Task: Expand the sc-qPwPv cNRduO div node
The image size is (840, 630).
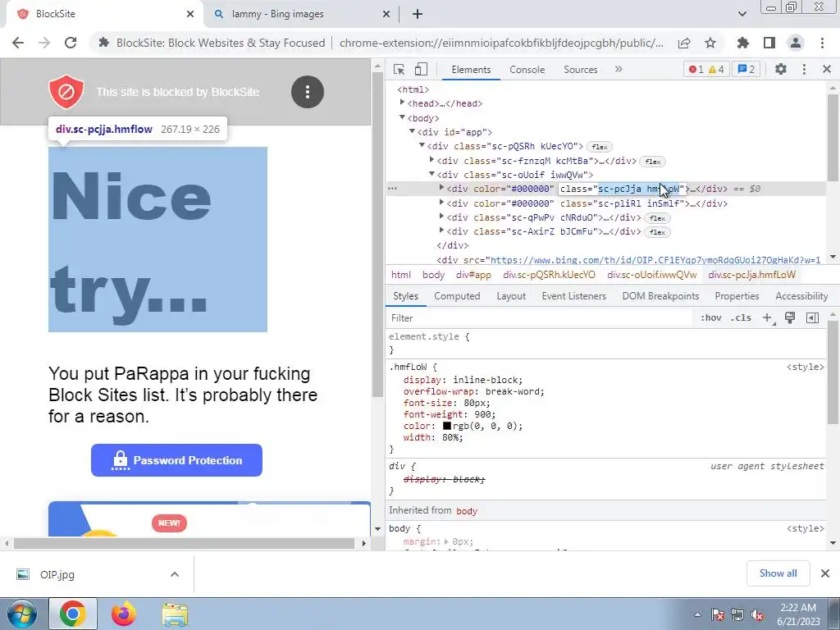Action: (x=441, y=217)
